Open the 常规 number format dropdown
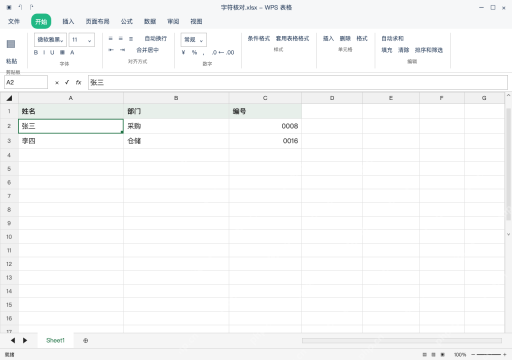The width and height of the screenshot is (512, 360). (194, 40)
